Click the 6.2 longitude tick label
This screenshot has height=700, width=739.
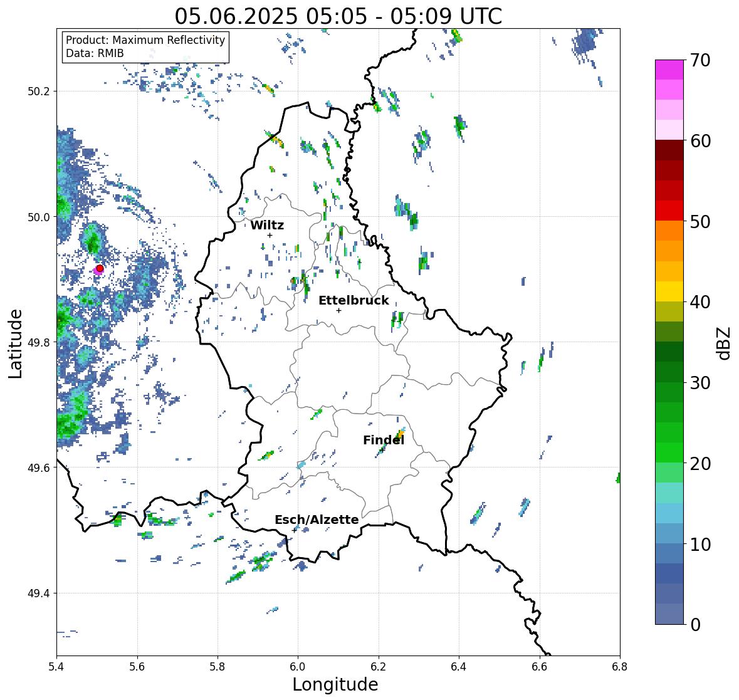[379, 667]
